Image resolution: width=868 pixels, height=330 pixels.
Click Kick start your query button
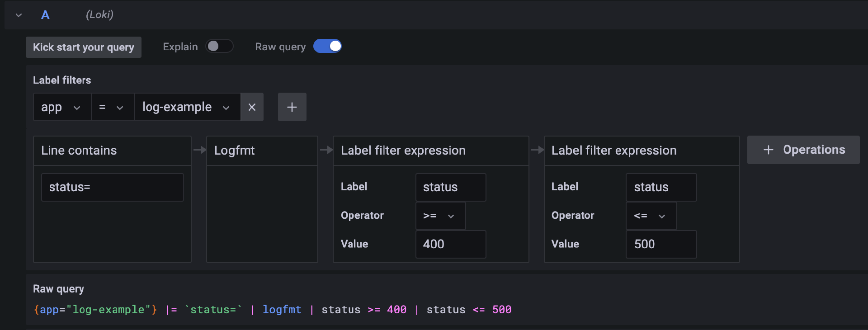[x=84, y=47]
